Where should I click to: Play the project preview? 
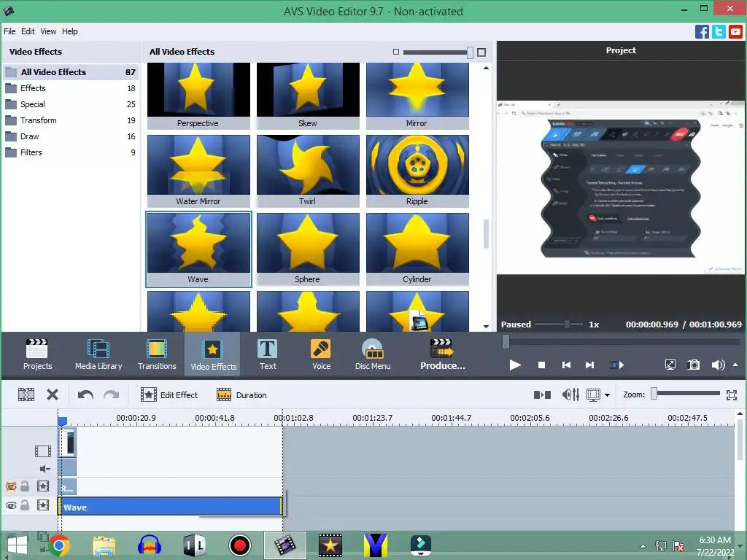[x=514, y=365]
